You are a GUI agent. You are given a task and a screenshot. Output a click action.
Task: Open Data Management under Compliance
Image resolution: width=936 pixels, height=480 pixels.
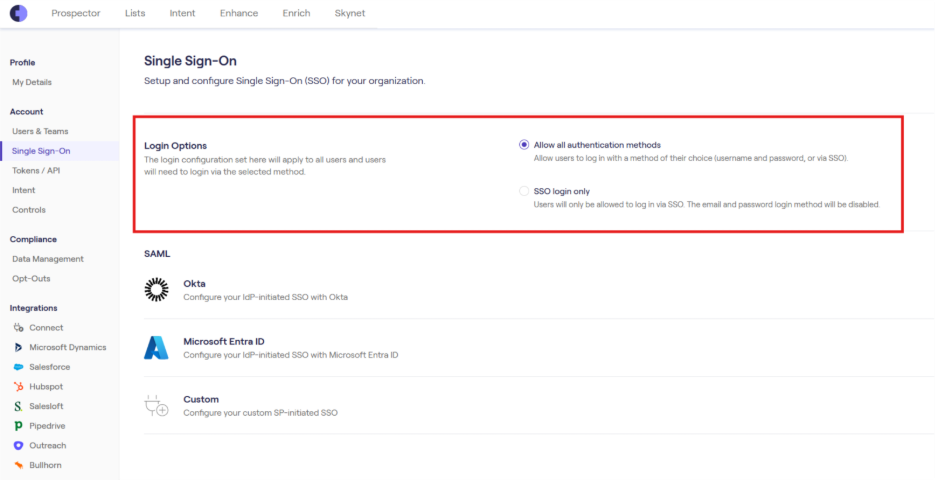(x=48, y=259)
